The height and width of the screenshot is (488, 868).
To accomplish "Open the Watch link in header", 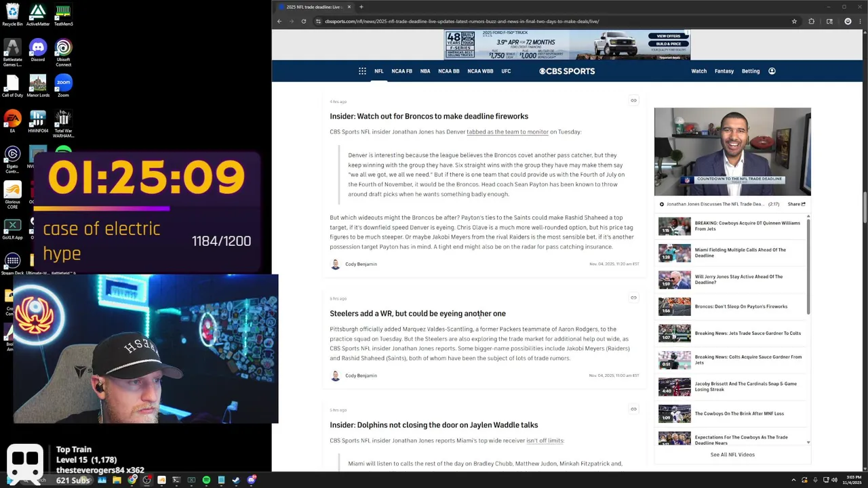I will 699,71.
